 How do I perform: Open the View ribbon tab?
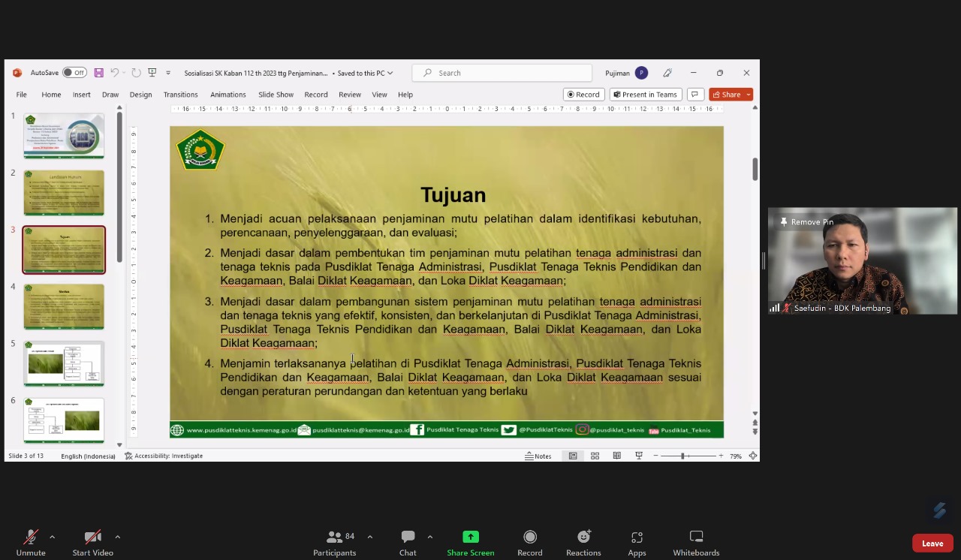[x=380, y=95]
